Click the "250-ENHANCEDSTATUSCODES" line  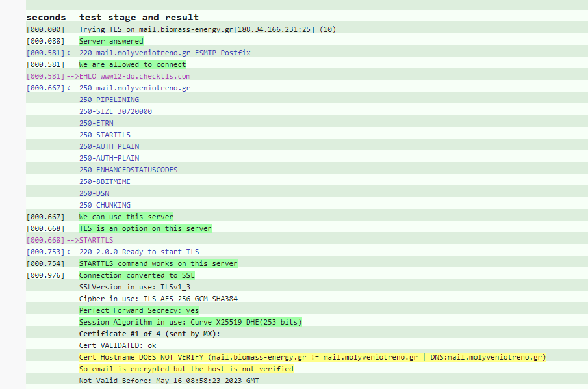pos(128,170)
